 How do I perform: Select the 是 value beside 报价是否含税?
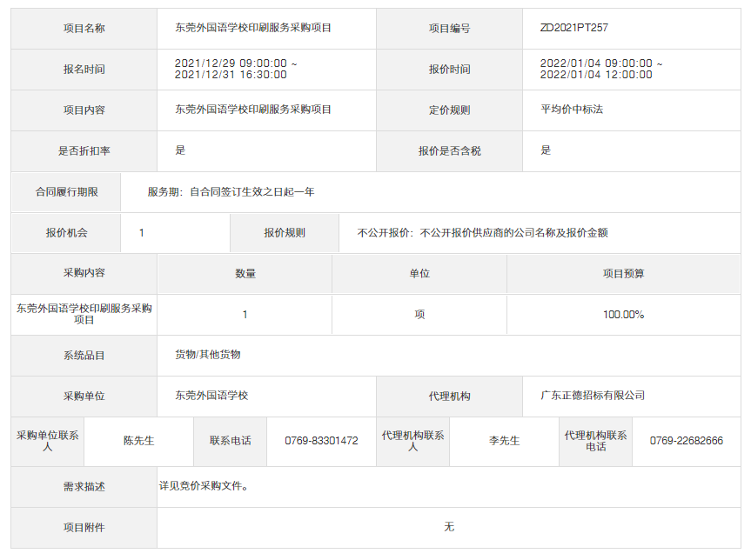click(x=546, y=150)
